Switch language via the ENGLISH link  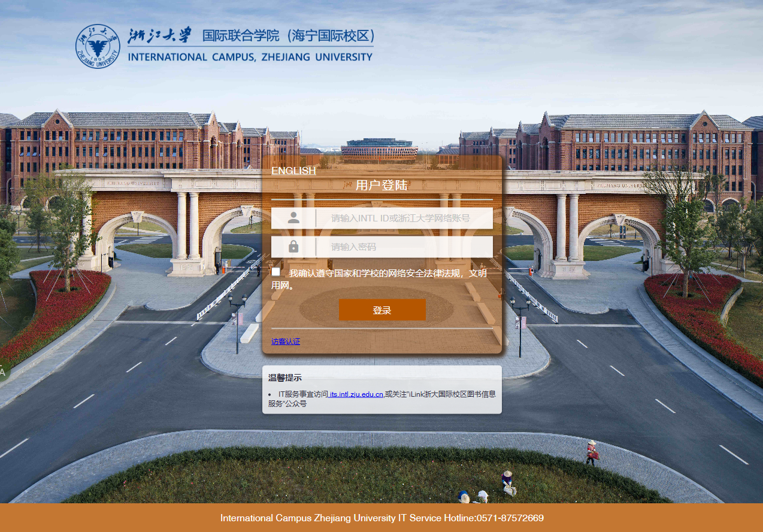click(293, 171)
